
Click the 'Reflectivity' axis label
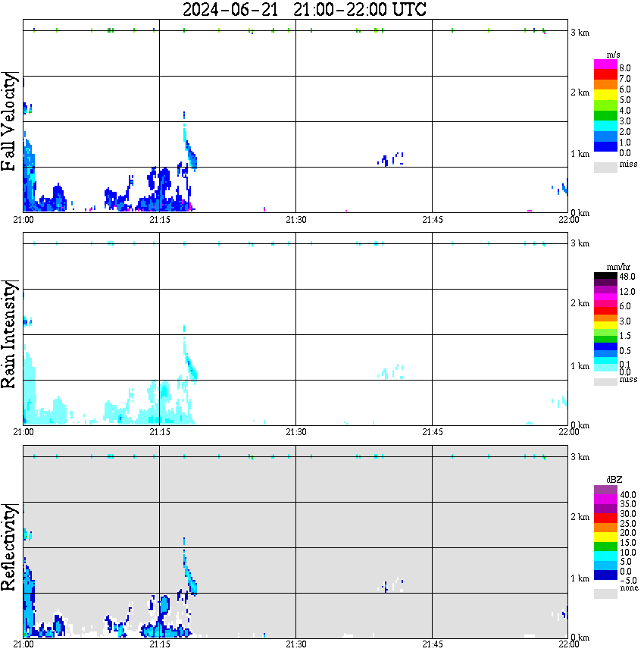click(9, 547)
